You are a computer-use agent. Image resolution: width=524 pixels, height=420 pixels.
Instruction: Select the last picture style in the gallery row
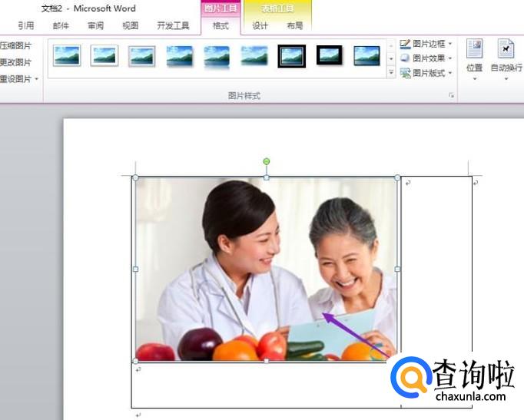coord(366,55)
